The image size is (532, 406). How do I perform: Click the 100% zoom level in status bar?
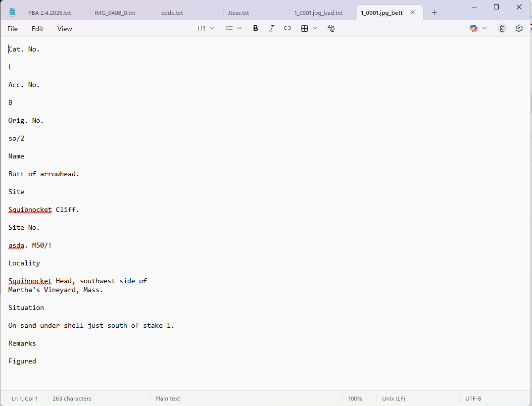355,399
